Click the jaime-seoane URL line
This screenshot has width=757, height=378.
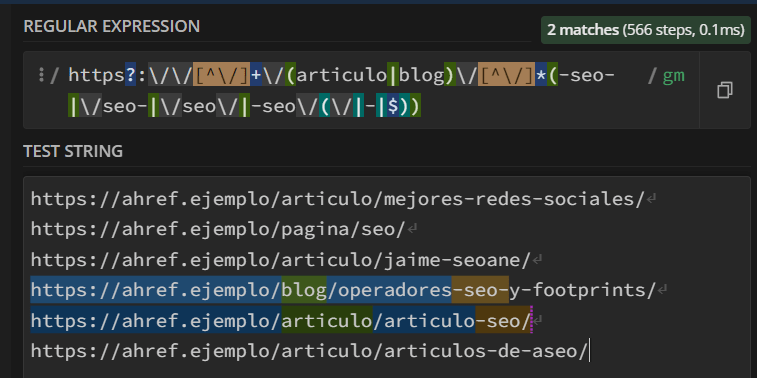[x=281, y=260]
